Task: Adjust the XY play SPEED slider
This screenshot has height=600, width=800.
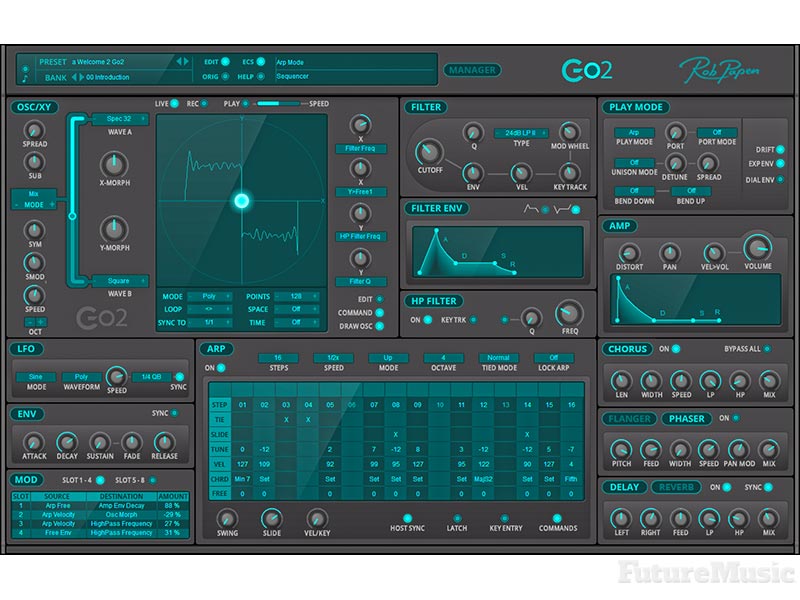Action: (x=278, y=104)
